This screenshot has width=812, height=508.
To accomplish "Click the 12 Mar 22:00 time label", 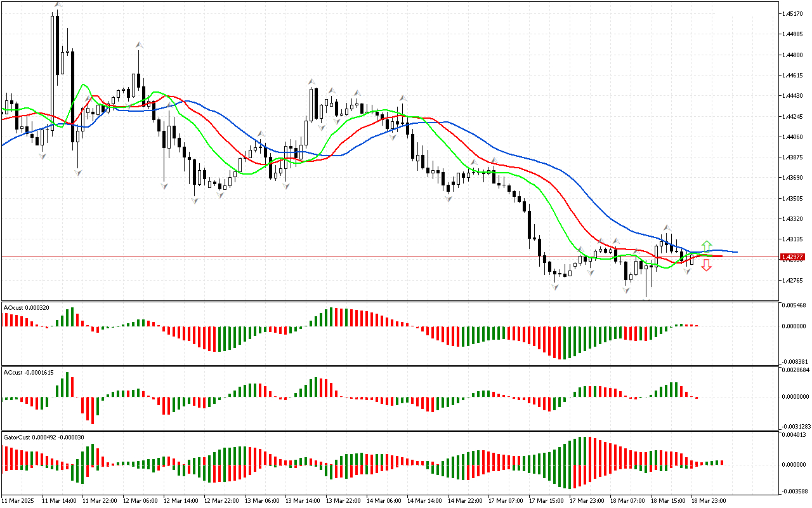I will point(222,501).
